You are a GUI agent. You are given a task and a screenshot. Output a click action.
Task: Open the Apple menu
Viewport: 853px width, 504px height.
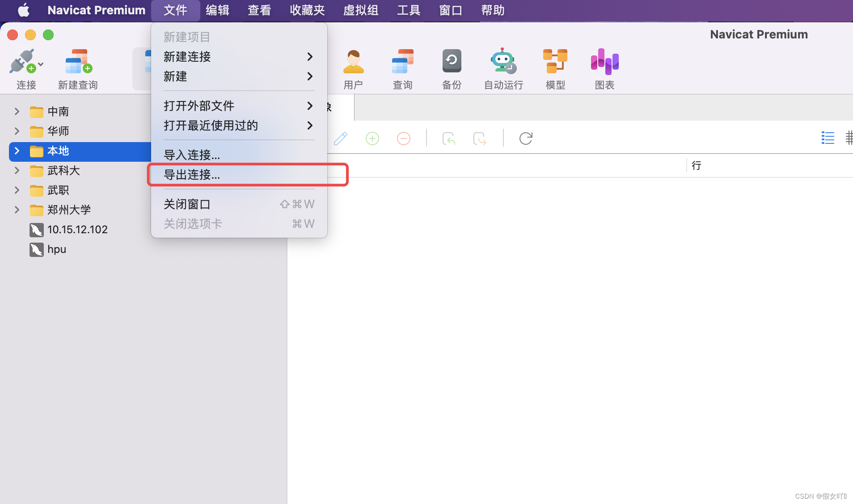23,10
